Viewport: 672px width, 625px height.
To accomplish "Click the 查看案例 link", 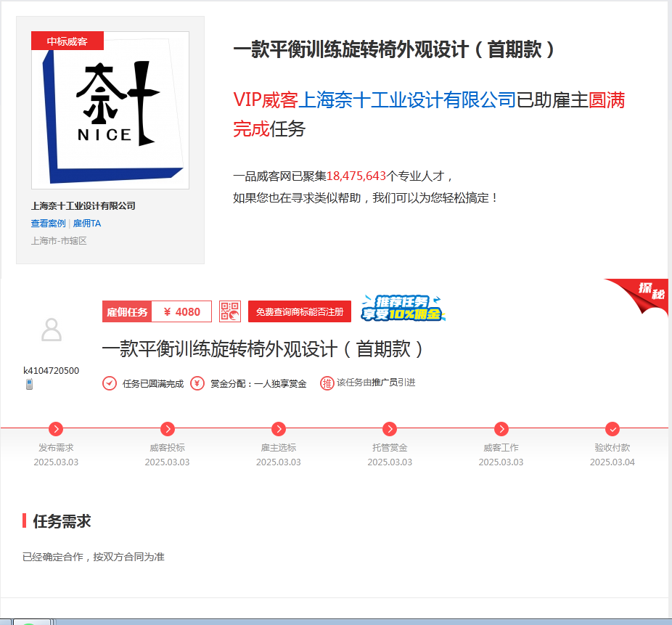I will [49, 224].
